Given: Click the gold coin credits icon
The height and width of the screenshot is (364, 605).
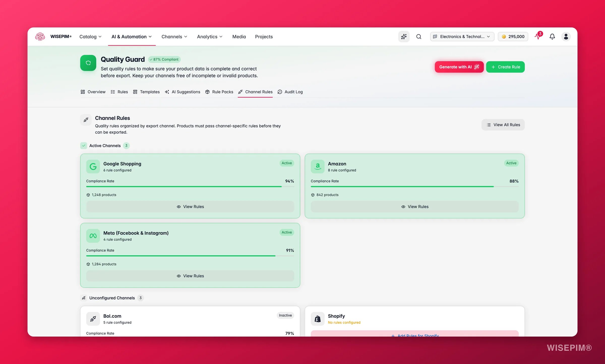Looking at the screenshot, I should [x=504, y=37].
